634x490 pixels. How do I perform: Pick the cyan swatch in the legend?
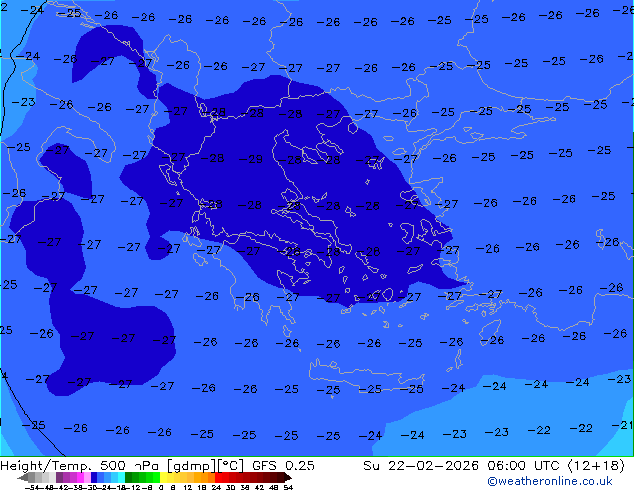click(121, 478)
